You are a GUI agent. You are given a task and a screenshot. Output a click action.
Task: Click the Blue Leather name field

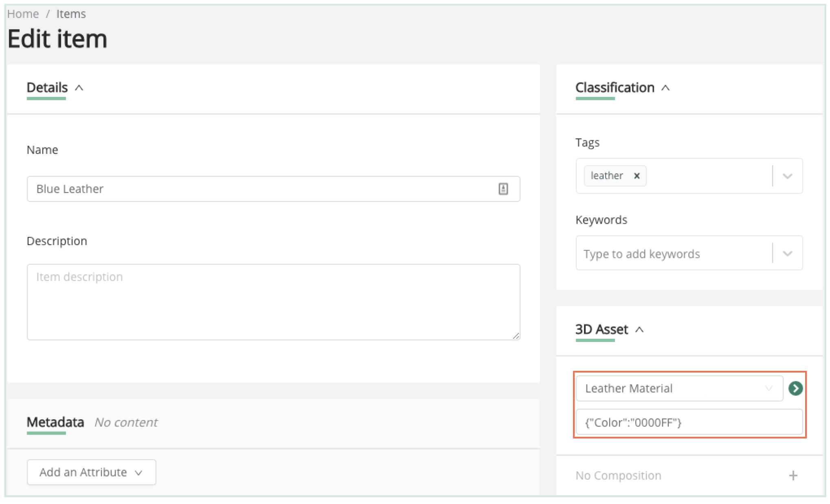tap(261, 189)
